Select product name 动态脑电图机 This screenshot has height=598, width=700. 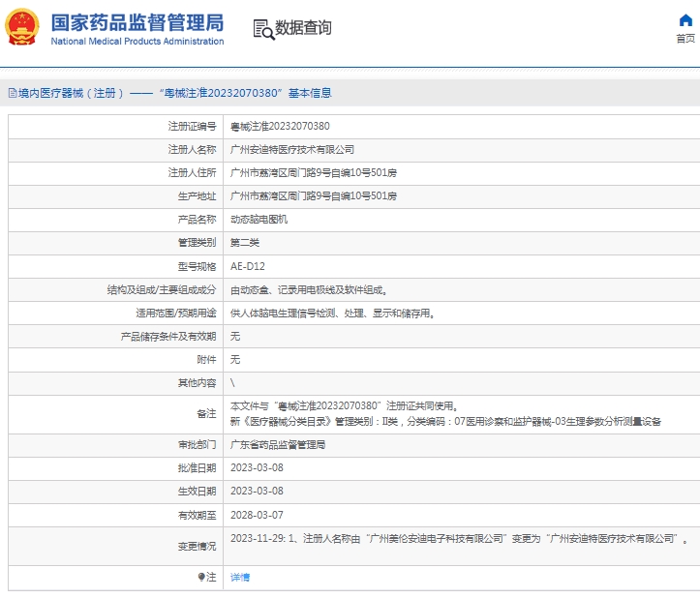click(259, 219)
